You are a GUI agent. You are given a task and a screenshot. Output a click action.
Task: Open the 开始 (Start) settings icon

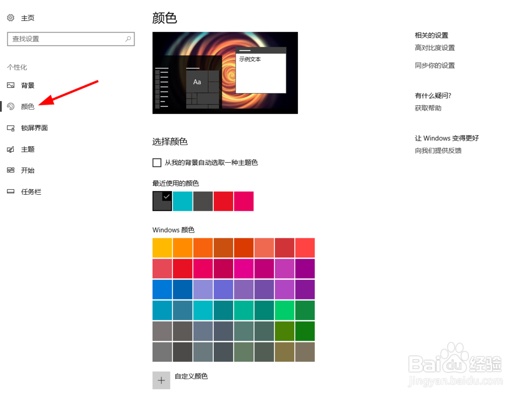click(x=11, y=170)
